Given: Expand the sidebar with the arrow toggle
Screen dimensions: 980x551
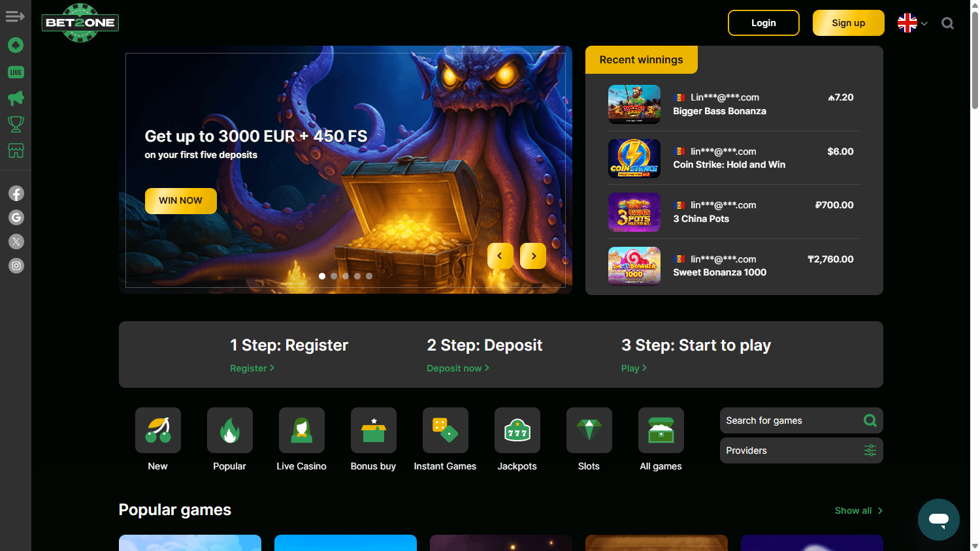Looking at the screenshot, I should tap(14, 16).
